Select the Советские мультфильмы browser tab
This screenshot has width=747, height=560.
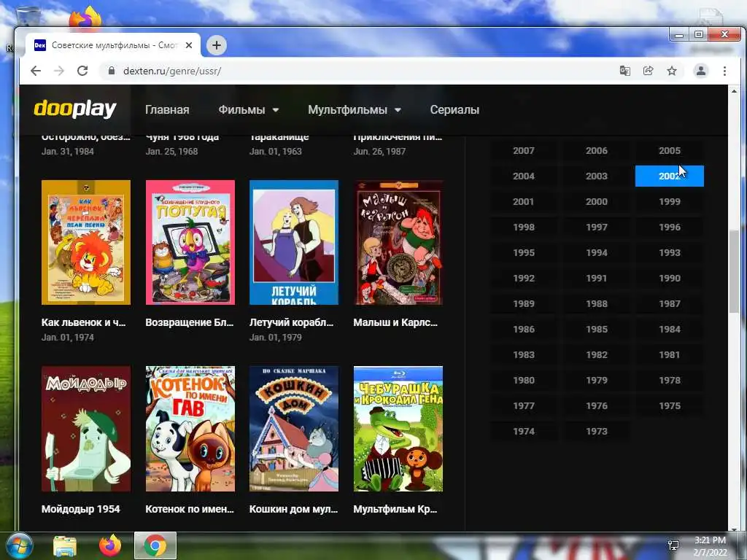(x=113, y=45)
